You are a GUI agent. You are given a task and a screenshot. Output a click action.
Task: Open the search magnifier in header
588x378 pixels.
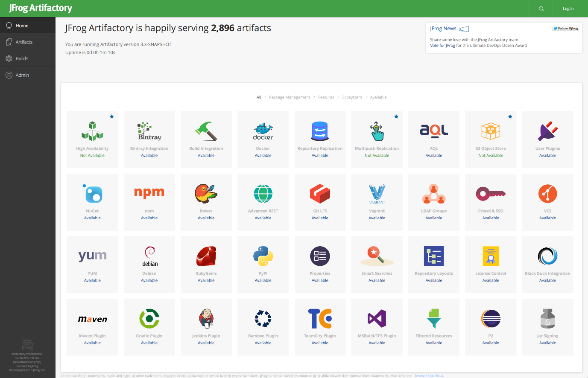[541, 9]
